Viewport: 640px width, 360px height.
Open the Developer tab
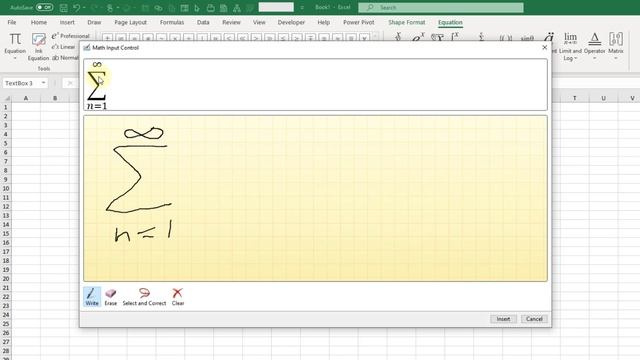point(291,22)
